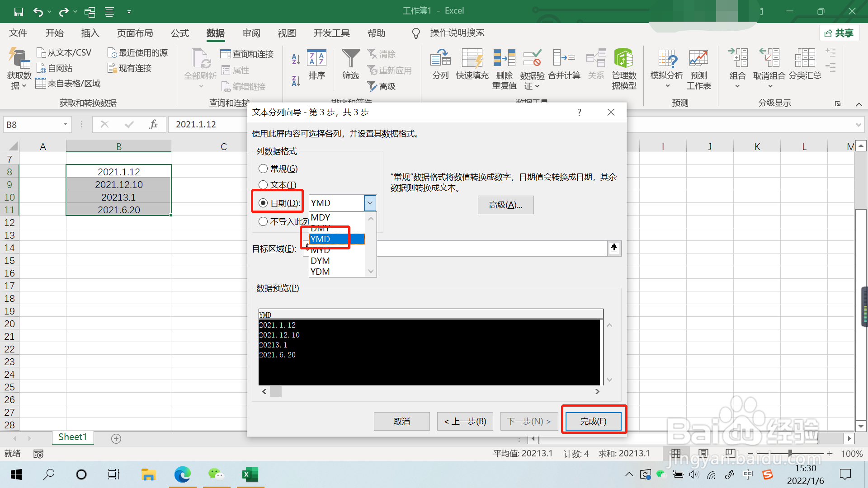Click the status bar zoom slider
Viewport: 868px width, 488px height.
pyautogui.click(x=790, y=453)
